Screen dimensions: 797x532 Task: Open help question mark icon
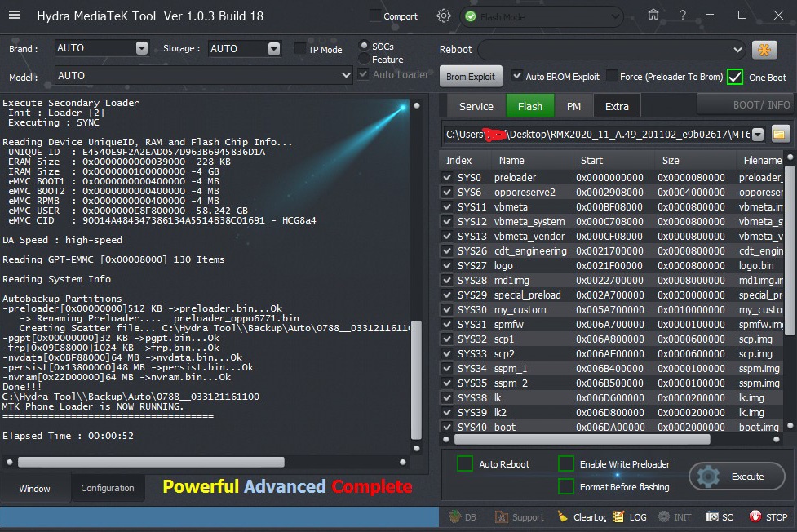[x=683, y=16]
